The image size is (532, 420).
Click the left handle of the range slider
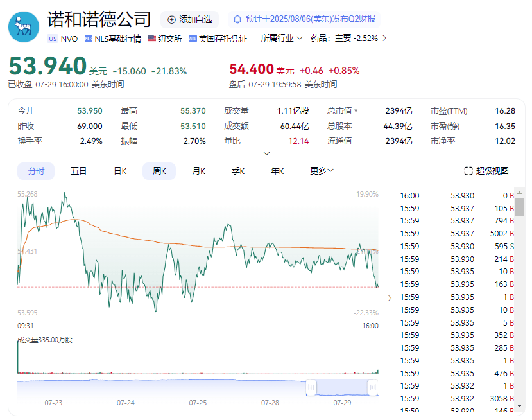tap(311, 387)
